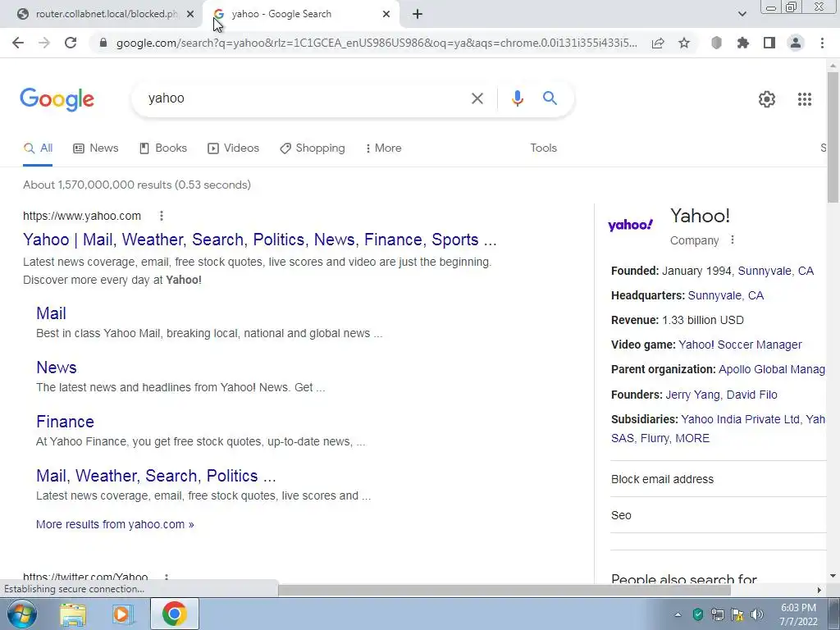This screenshot has height=630, width=840.
Task: Click the padlock site info icon
Action: point(103,43)
